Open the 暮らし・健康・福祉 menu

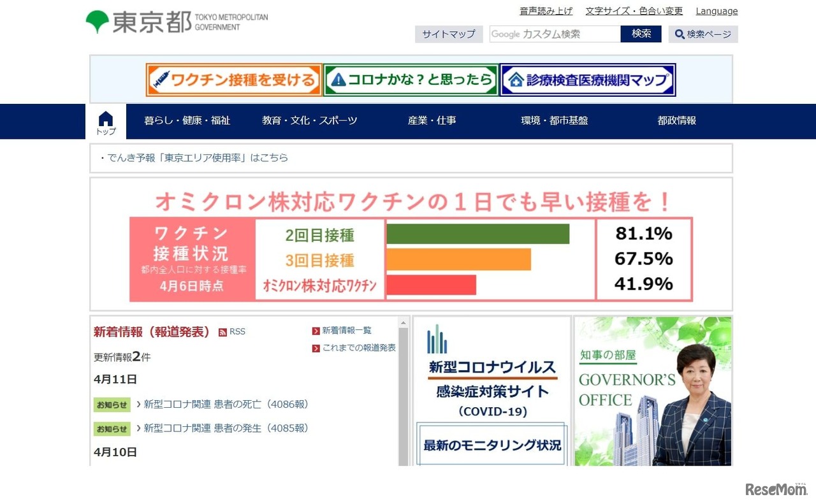[187, 120]
